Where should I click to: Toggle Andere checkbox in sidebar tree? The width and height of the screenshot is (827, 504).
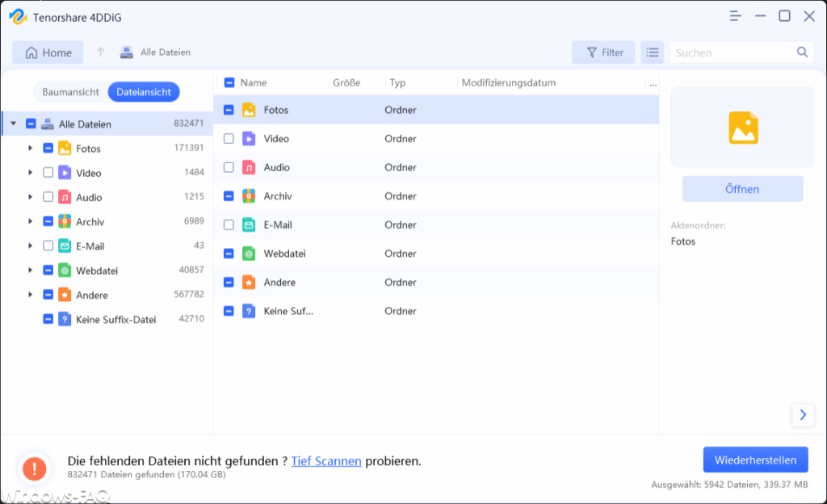click(48, 295)
